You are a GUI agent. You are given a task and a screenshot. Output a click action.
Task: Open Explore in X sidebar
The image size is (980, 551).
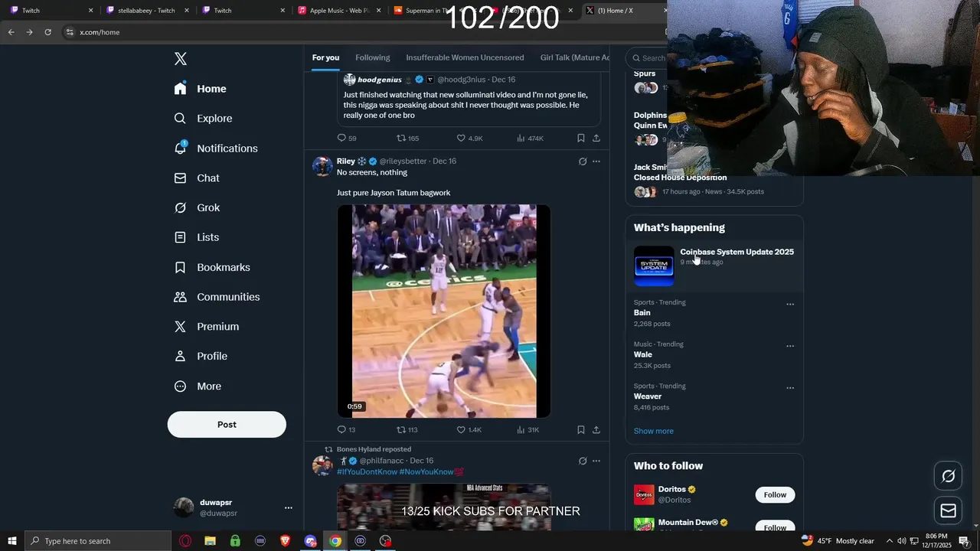coord(204,119)
